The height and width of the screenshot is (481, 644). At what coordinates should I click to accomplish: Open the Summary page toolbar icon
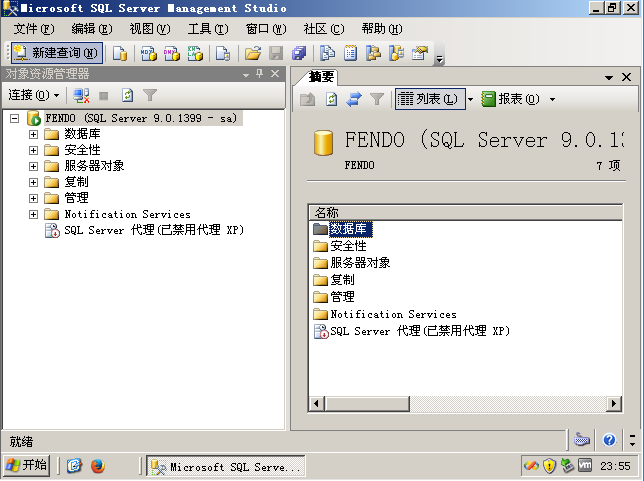[350, 53]
